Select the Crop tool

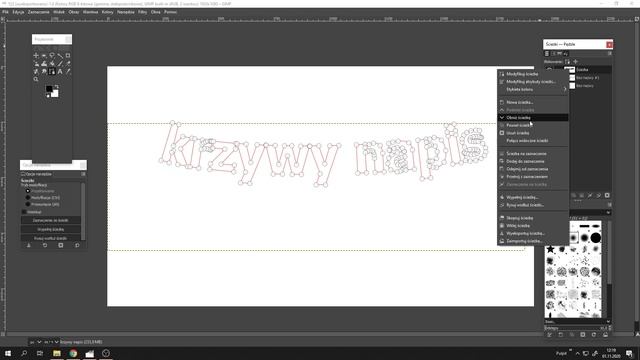coord(68,56)
